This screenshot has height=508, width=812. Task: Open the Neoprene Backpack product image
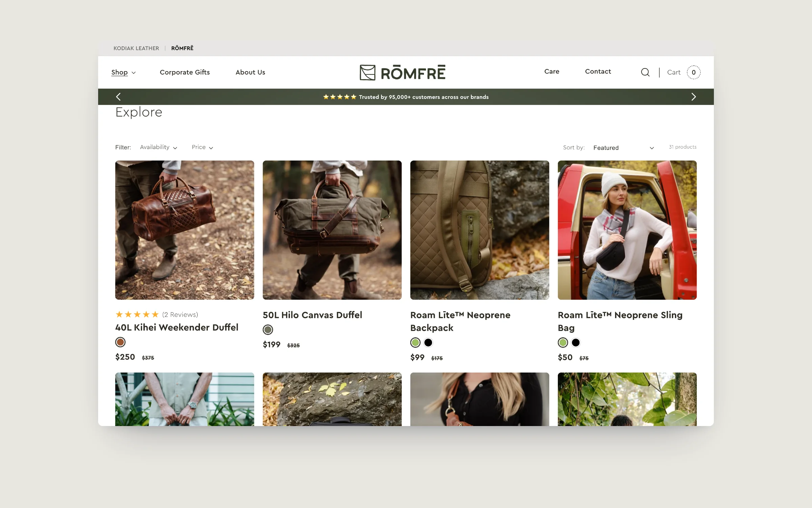tap(479, 230)
